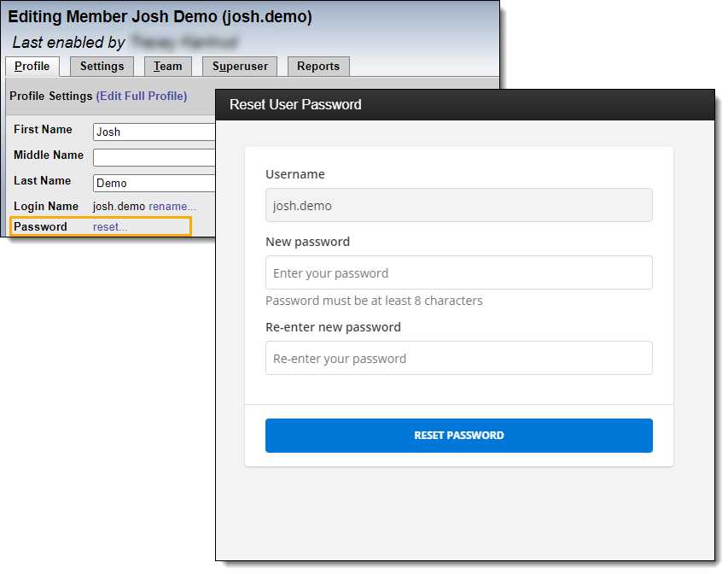The image size is (728, 574).
Task: Click the Login Name value josh.demo
Action: [119, 207]
